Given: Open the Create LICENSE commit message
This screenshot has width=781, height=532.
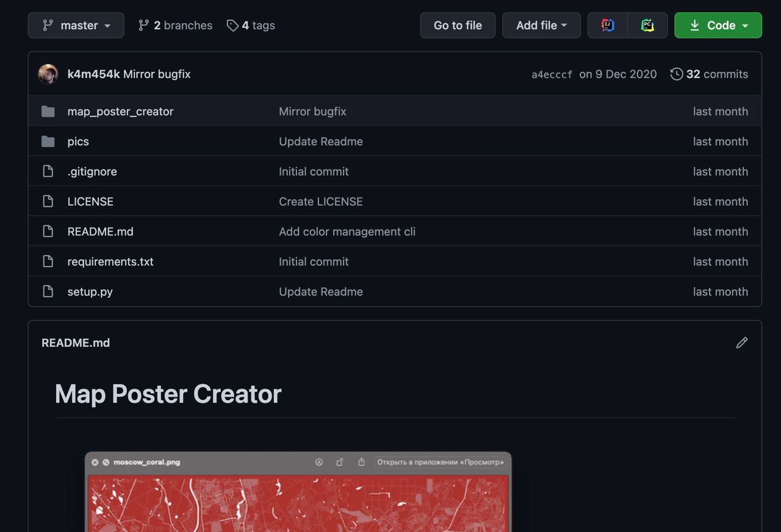Looking at the screenshot, I should 321,201.
